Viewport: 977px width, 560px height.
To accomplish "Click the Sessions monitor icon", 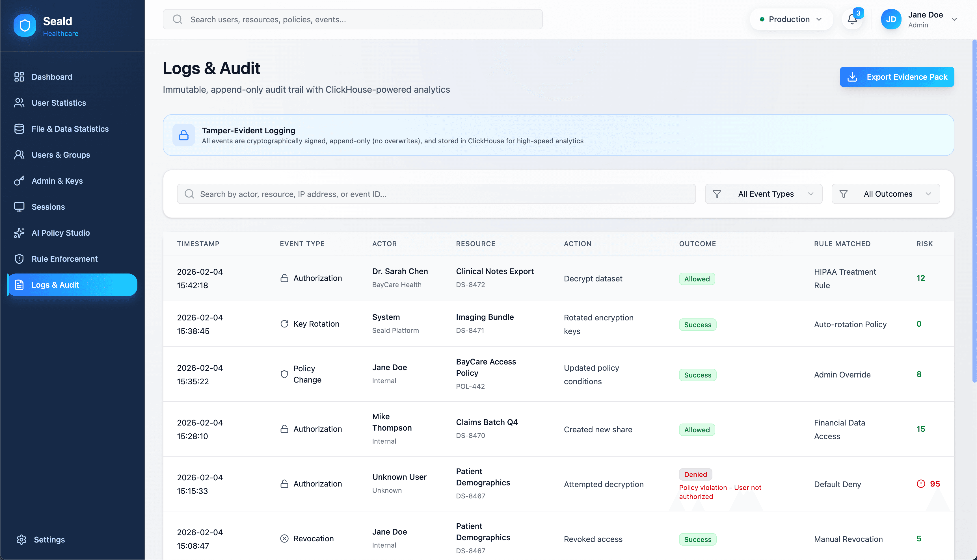I will pyautogui.click(x=19, y=207).
